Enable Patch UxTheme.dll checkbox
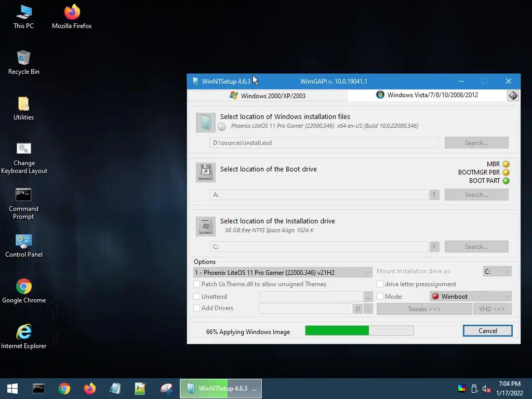Image resolution: width=532 pixels, height=399 pixels. pyautogui.click(x=197, y=284)
